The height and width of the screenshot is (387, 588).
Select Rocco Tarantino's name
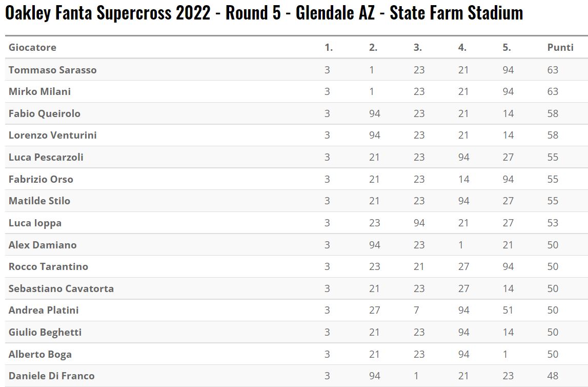point(48,266)
